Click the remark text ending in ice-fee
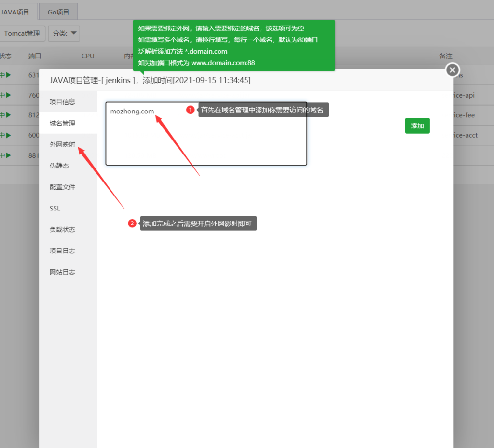494x448 pixels. [x=464, y=115]
